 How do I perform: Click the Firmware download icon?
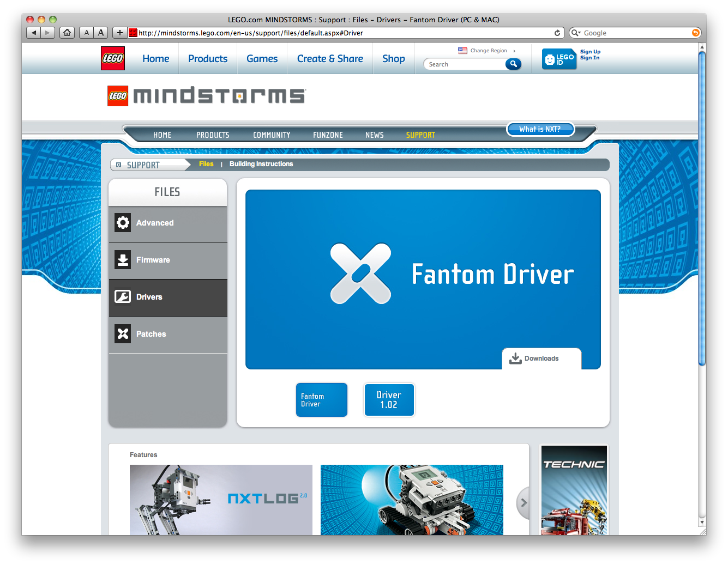[x=123, y=260]
